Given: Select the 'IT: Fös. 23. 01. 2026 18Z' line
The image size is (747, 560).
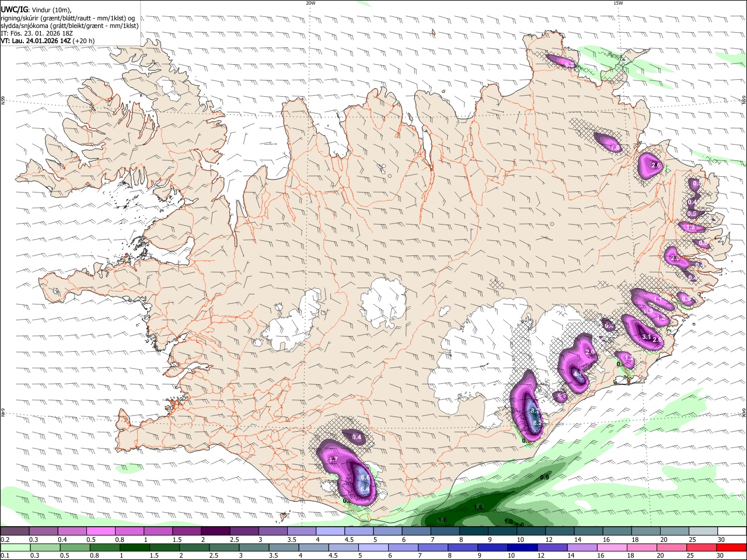Looking at the screenshot, I should pos(36,33).
